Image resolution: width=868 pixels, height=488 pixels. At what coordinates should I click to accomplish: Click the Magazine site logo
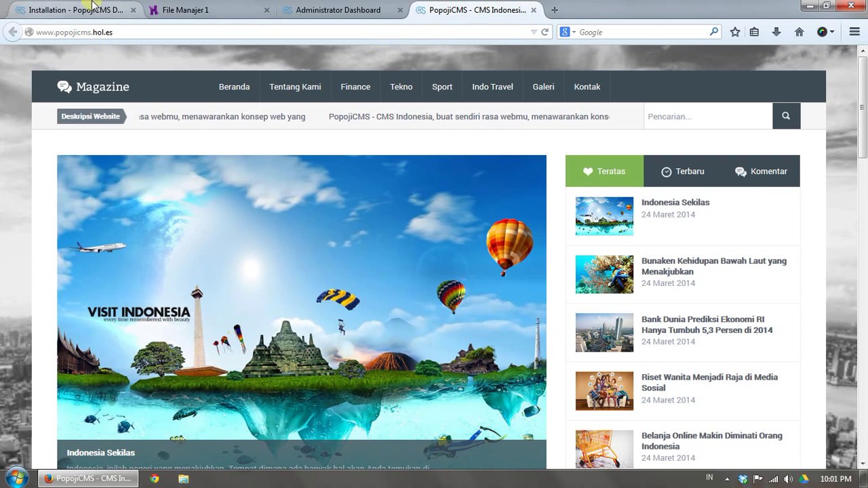point(93,87)
